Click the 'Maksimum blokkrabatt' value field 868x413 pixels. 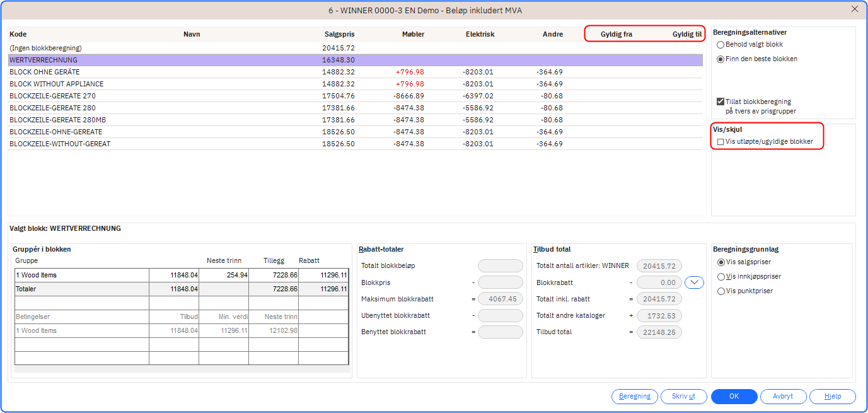point(501,299)
